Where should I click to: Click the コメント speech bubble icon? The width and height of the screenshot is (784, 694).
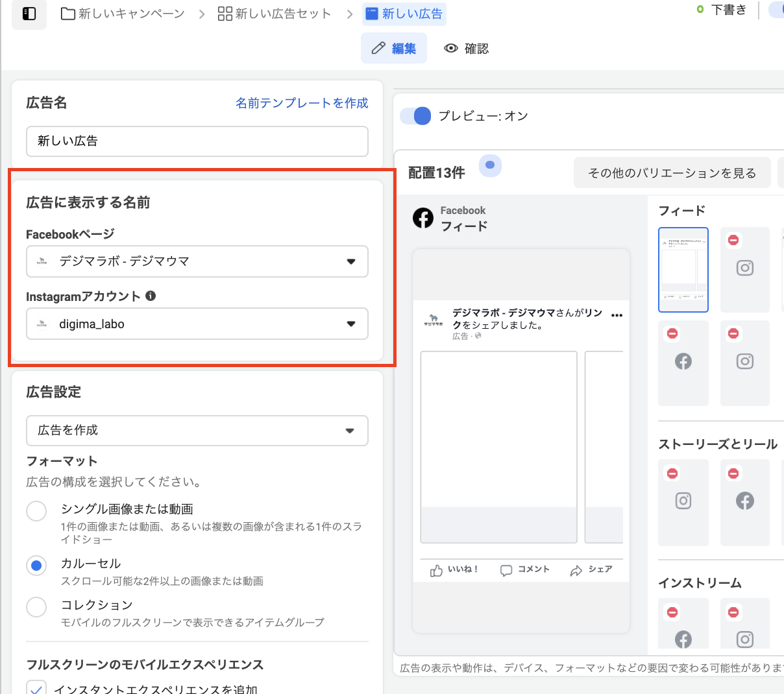point(506,569)
